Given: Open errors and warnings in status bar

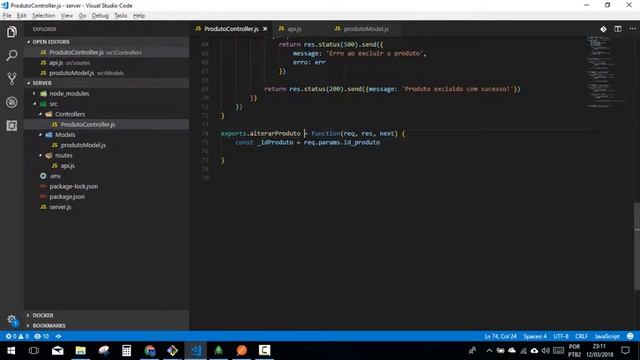Looking at the screenshot, I should 17,336.
